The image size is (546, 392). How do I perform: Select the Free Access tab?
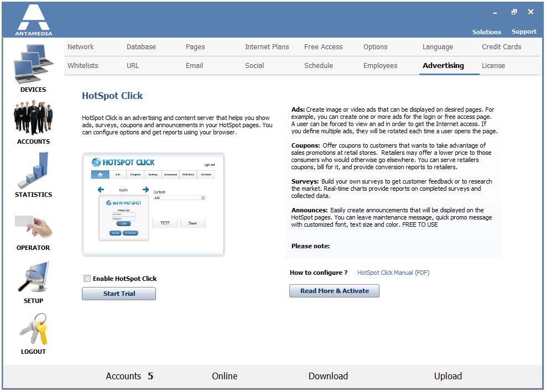coord(323,46)
